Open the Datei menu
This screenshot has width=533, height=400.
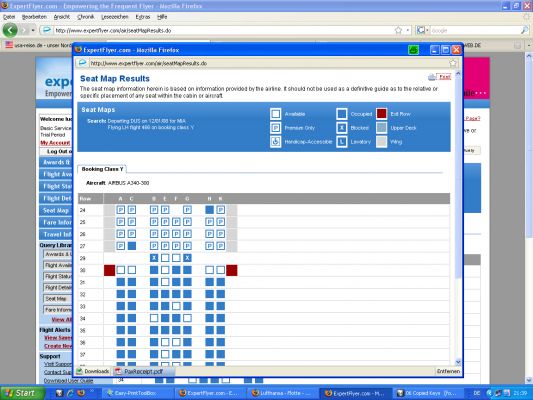pos(9,17)
